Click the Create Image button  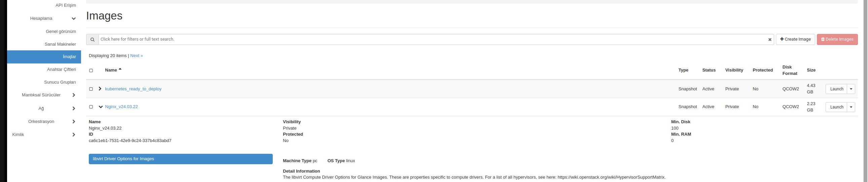795,39
